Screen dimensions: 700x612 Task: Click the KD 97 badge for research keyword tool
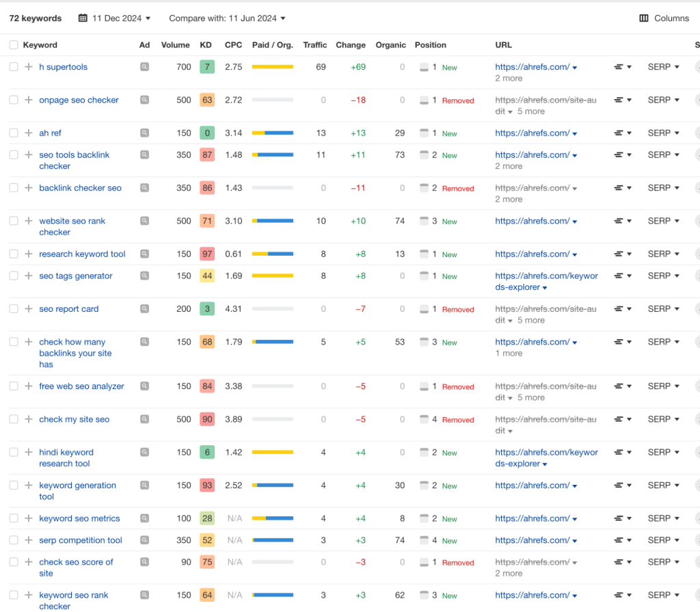pyautogui.click(x=207, y=254)
